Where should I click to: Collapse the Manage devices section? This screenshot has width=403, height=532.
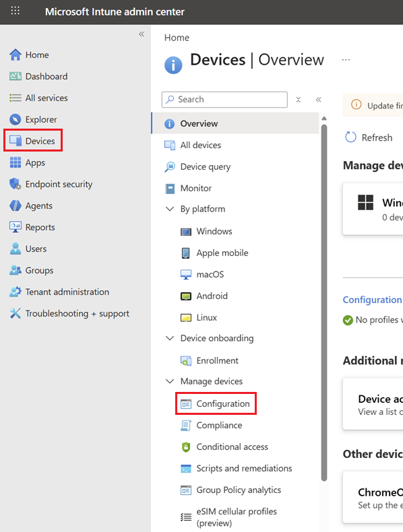(x=170, y=381)
